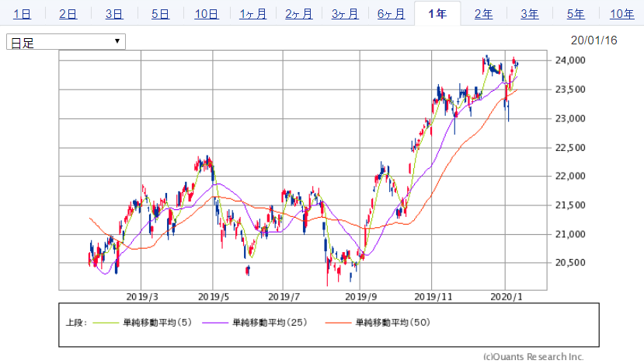Show the 10日 chart range
This screenshot has width=644, height=364.
pos(207,14)
